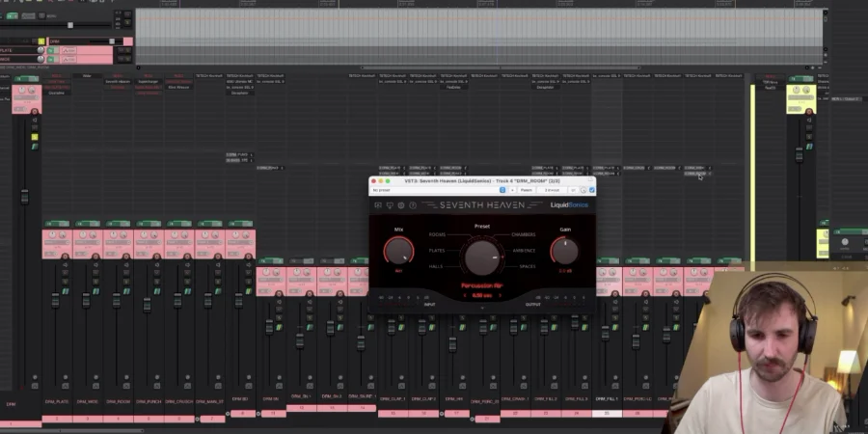Select the CHAMBERS preset category
868x434 pixels.
[x=523, y=234]
